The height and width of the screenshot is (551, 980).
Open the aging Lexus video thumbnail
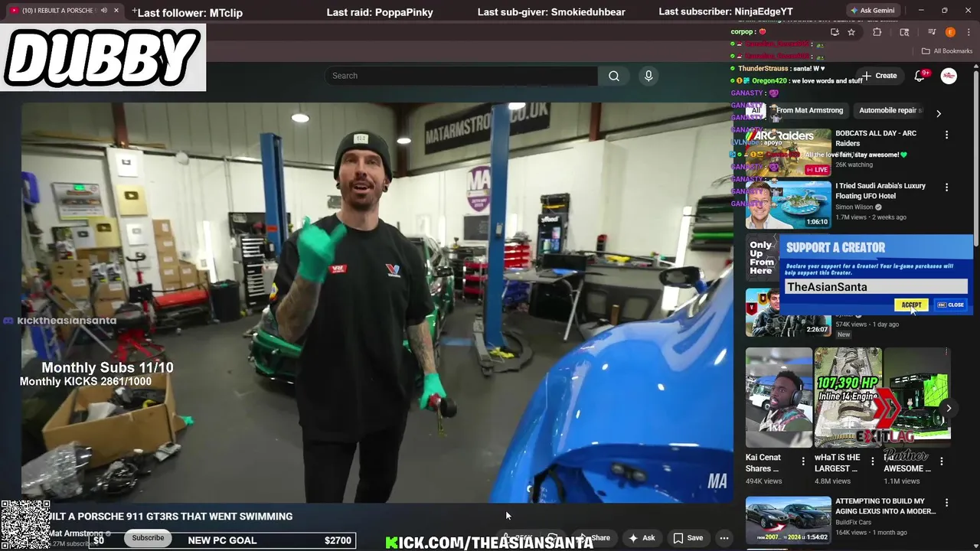pos(789,520)
